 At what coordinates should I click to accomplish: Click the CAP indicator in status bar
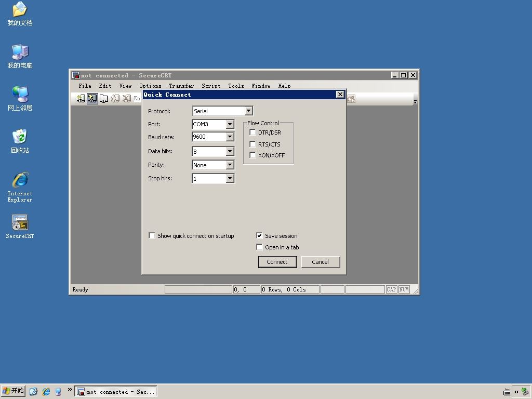click(x=392, y=289)
